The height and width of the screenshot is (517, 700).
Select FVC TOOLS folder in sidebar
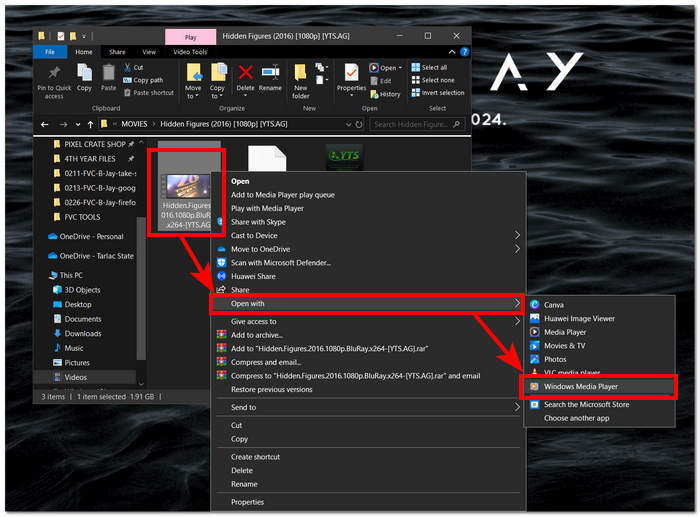click(x=82, y=217)
